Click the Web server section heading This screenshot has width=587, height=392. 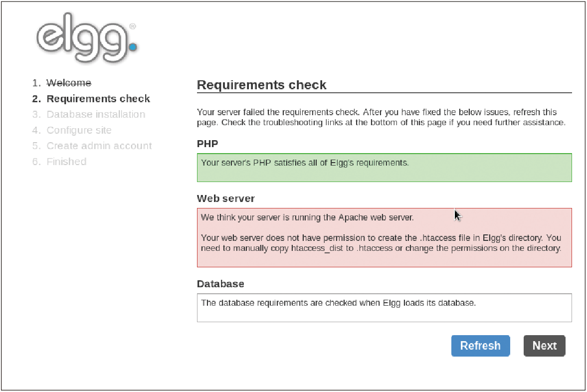(226, 198)
